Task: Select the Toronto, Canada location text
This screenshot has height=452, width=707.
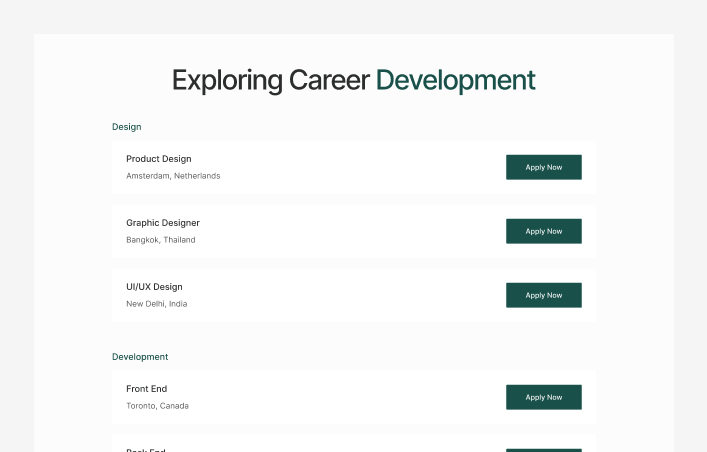Action: click(157, 406)
